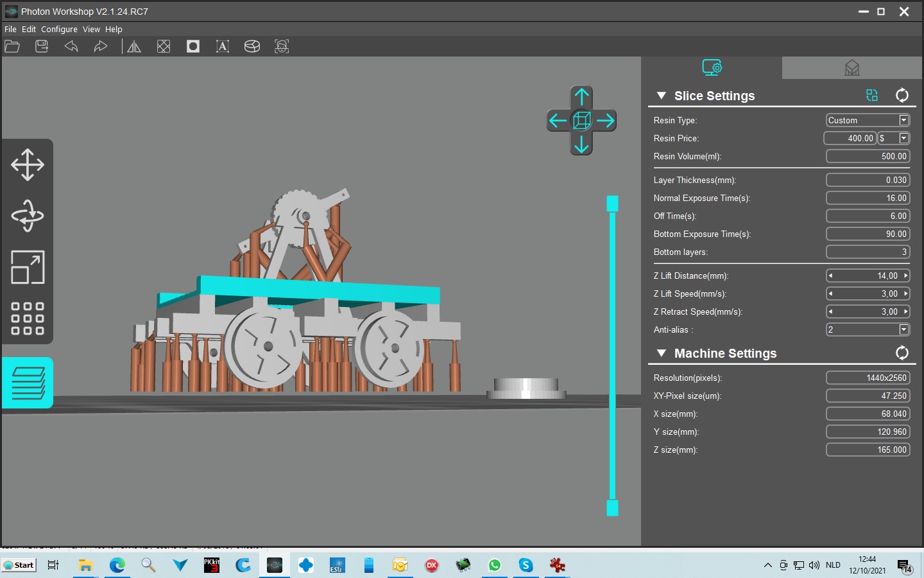This screenshot has height=578, width=924.
Task: Switch to the support settings tab
Action: coord(852,67)
